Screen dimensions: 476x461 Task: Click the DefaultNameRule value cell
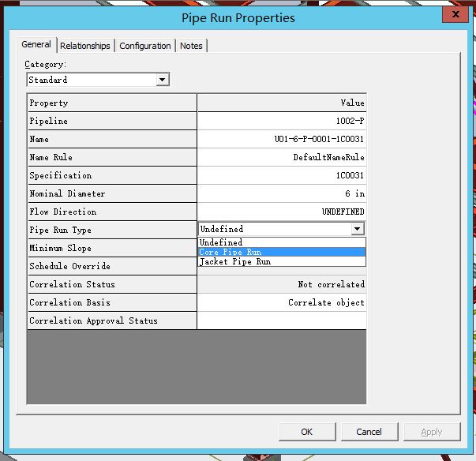click(282, 157)
